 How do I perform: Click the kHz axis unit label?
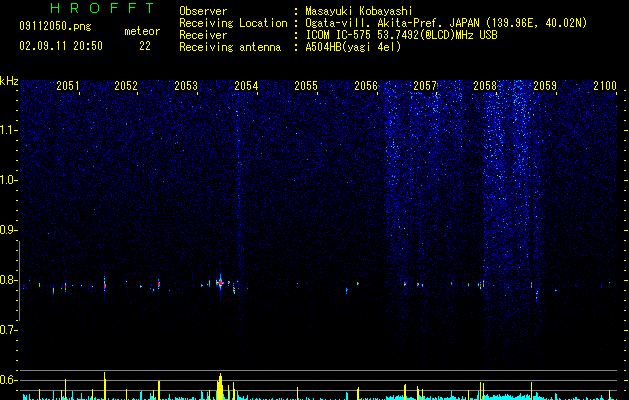coord(9,81)
